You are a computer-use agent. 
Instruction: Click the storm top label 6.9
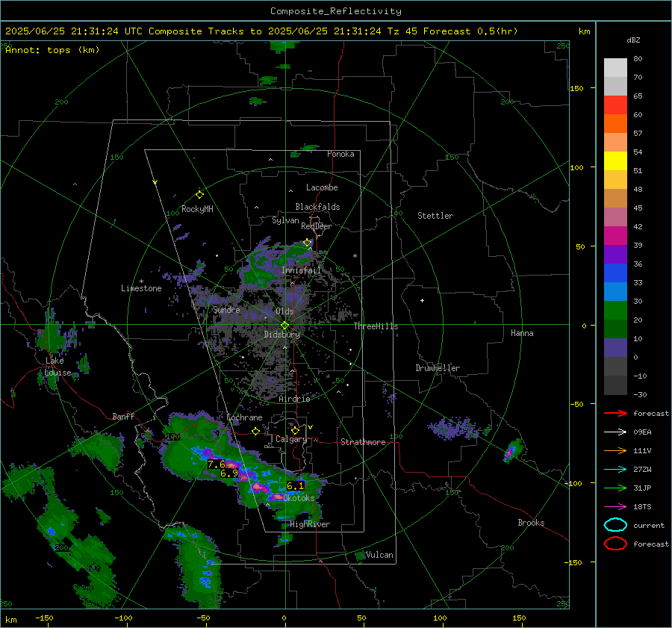[x=229, y=473]
